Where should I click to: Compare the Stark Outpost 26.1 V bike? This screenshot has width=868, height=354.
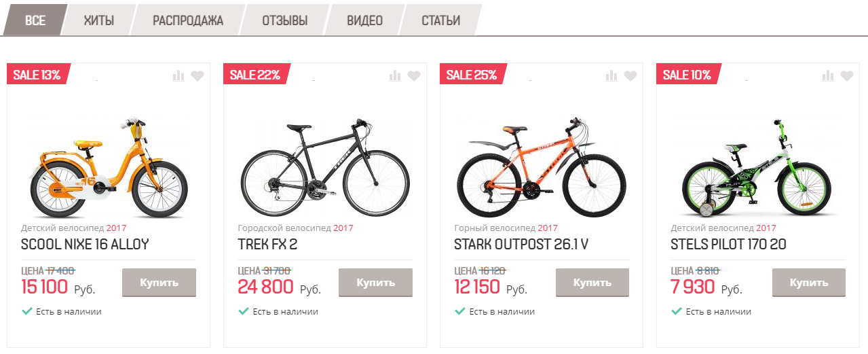click(611, 75)
